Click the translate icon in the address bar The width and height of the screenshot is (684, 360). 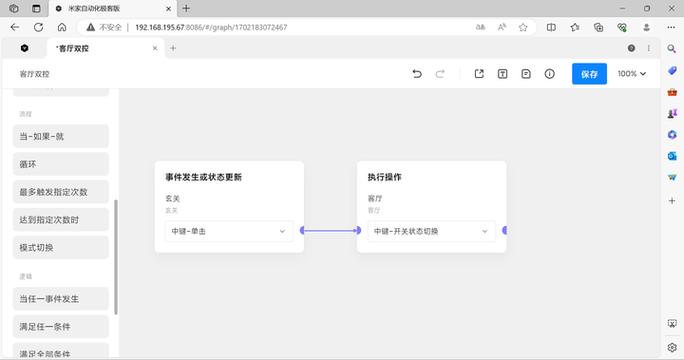pyautogui.click(x=480, y=27)
